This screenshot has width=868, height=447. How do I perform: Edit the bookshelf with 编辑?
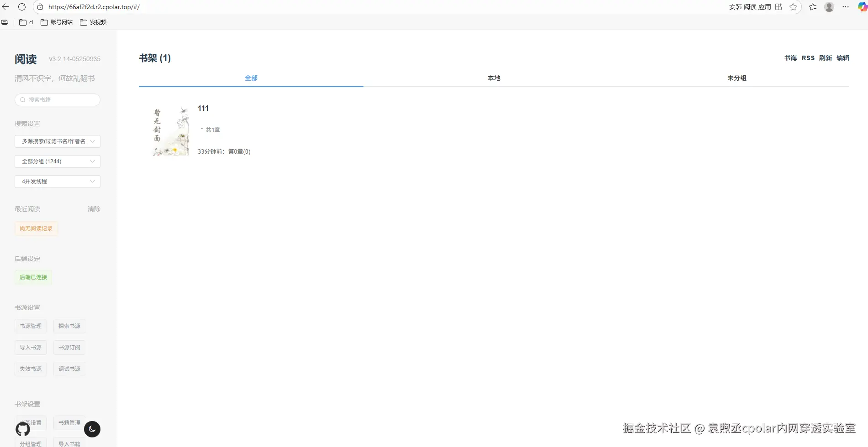[843, 58]
